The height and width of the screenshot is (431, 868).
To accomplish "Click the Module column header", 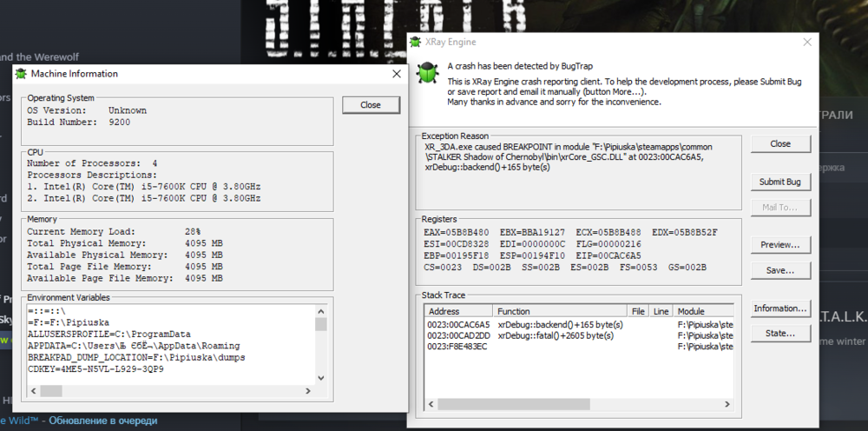I will click(x=704, y=311).
